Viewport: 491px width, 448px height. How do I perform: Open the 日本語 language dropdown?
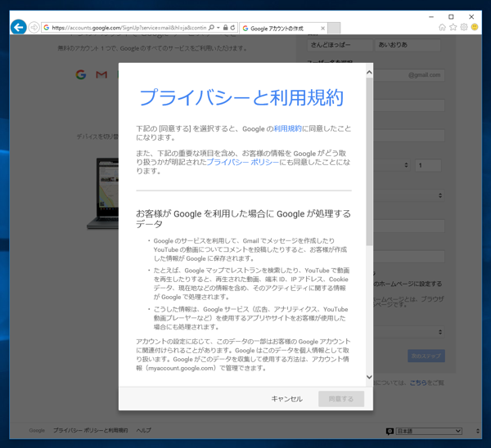(429, 431)
